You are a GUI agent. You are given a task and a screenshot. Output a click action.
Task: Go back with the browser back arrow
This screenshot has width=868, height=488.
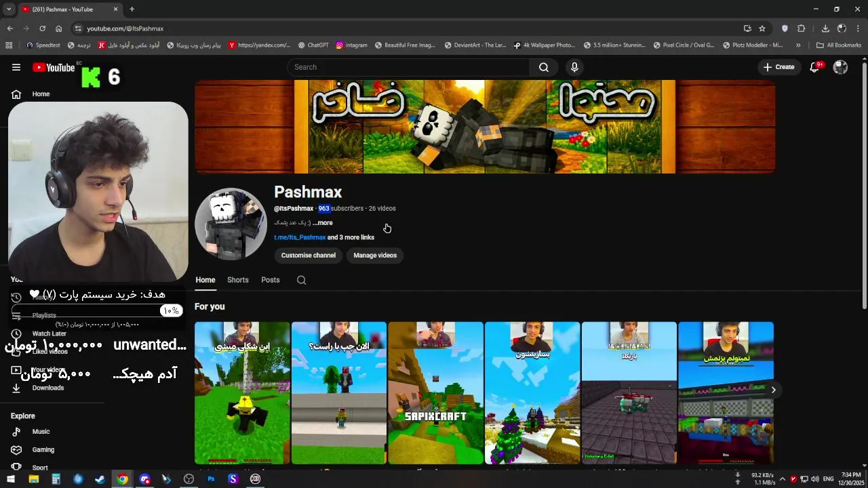9,28
